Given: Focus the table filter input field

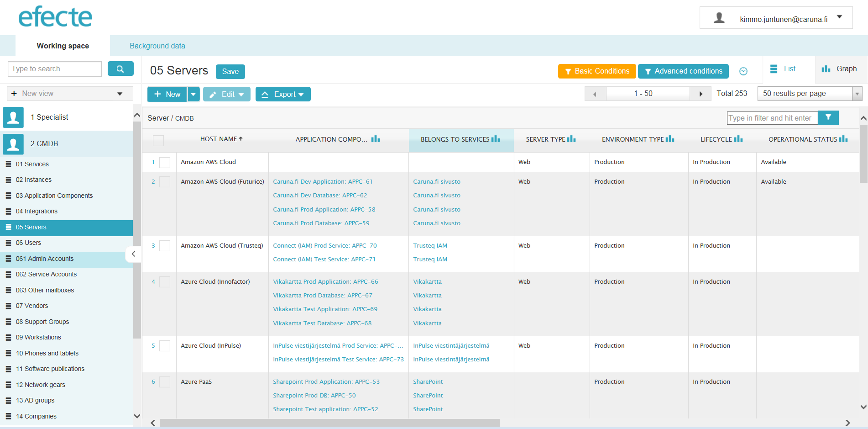Looking at the screenshot, I should [772, 118].
